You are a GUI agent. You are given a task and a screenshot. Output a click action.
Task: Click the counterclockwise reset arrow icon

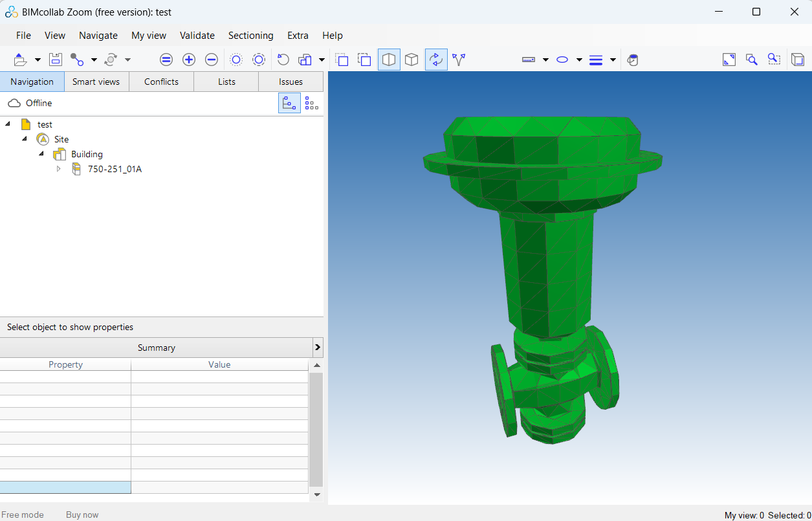[283, 60]
